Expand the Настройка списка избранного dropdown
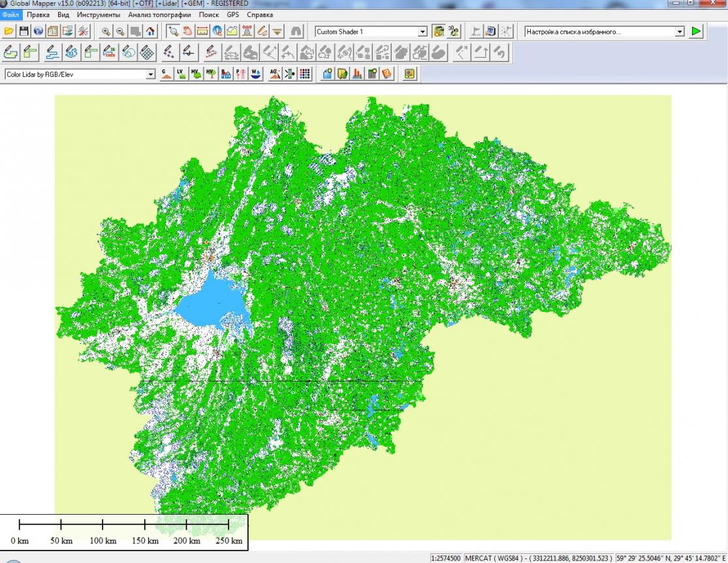The image size is (728, 563). coord(680,32)
